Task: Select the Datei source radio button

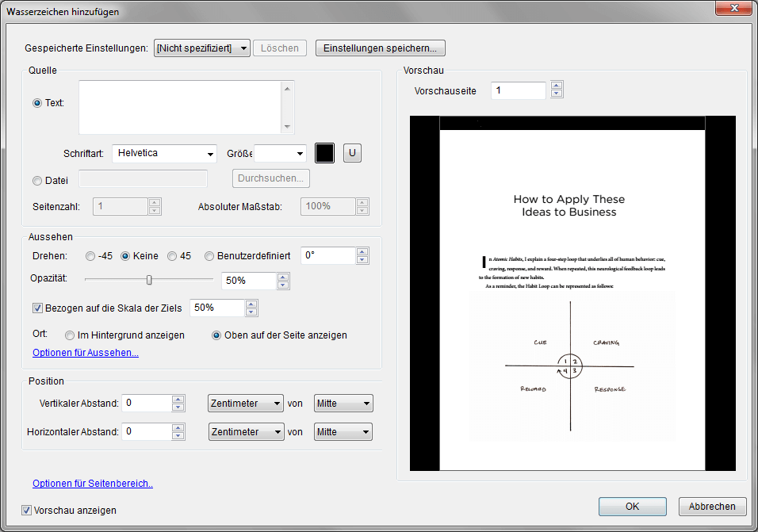Action: 37,181
